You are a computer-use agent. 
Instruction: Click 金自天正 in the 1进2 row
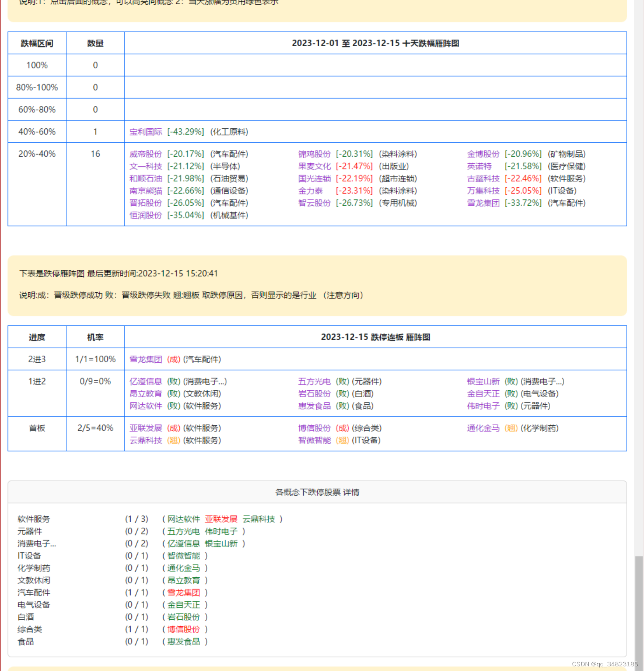[x=483, y=394]
